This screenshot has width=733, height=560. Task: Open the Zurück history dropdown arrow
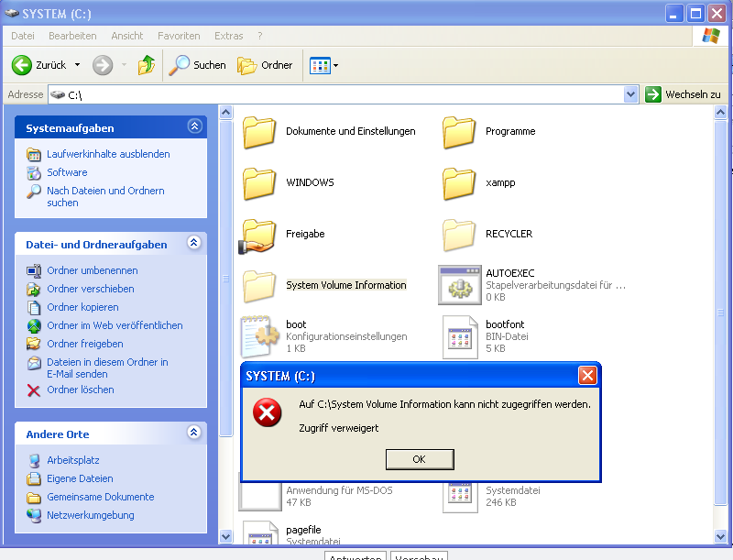pyautogui.click(x=77, y=65)
